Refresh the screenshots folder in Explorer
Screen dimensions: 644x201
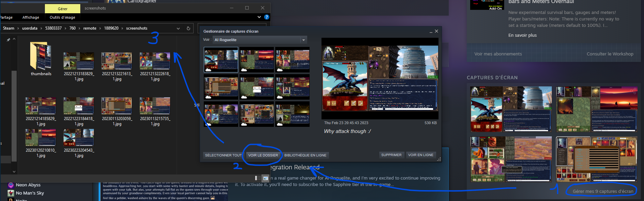(188, 28)
